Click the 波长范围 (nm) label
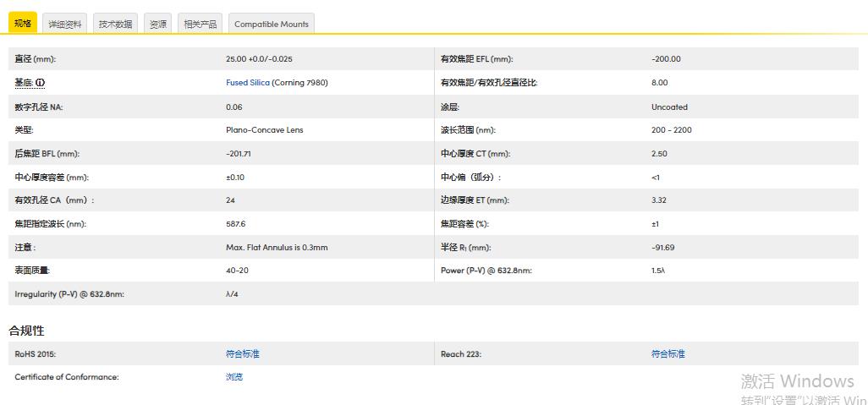 tap(469, 130)
